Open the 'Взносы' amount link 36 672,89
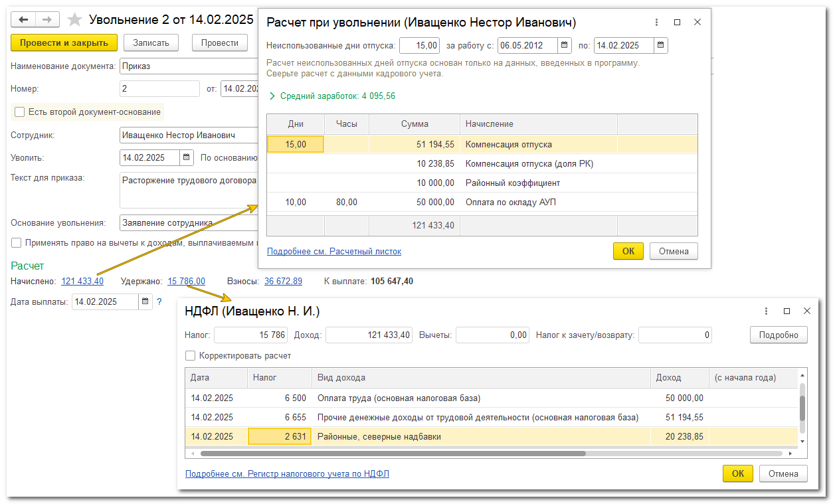This screenshot has width=833, height=504. pos(283,282)
